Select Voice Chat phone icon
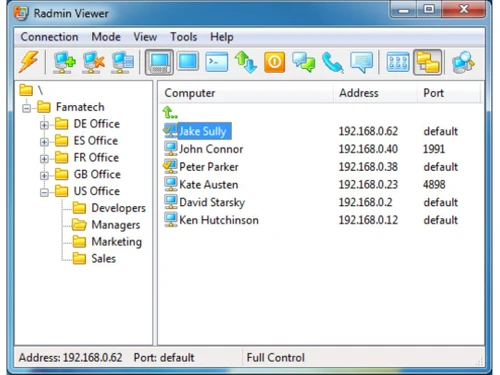The width and height of the screenshot is (500, 375). coord(333,62)
